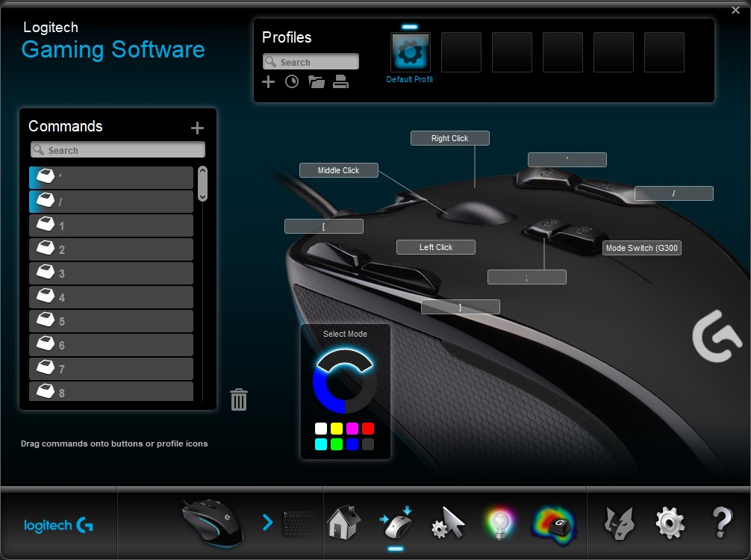Select the slash command in list
The image size is (751, 560).
click(x=111, y=201)
